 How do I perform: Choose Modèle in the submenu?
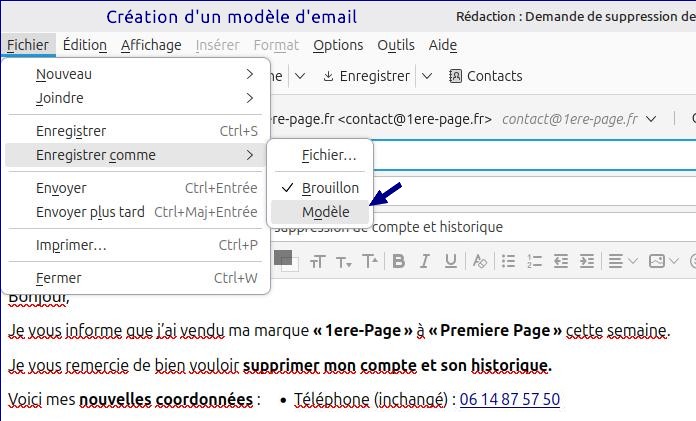[325, 212]
